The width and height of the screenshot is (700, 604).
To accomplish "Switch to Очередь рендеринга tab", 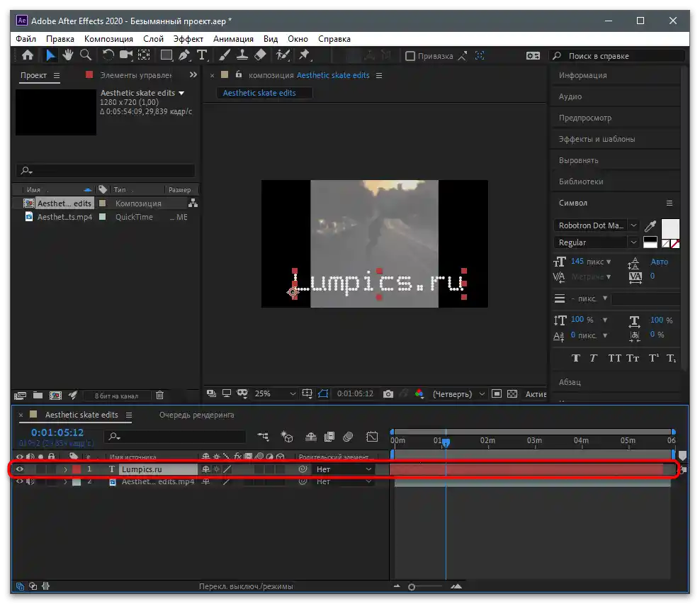I will click(x=196, y=415).
